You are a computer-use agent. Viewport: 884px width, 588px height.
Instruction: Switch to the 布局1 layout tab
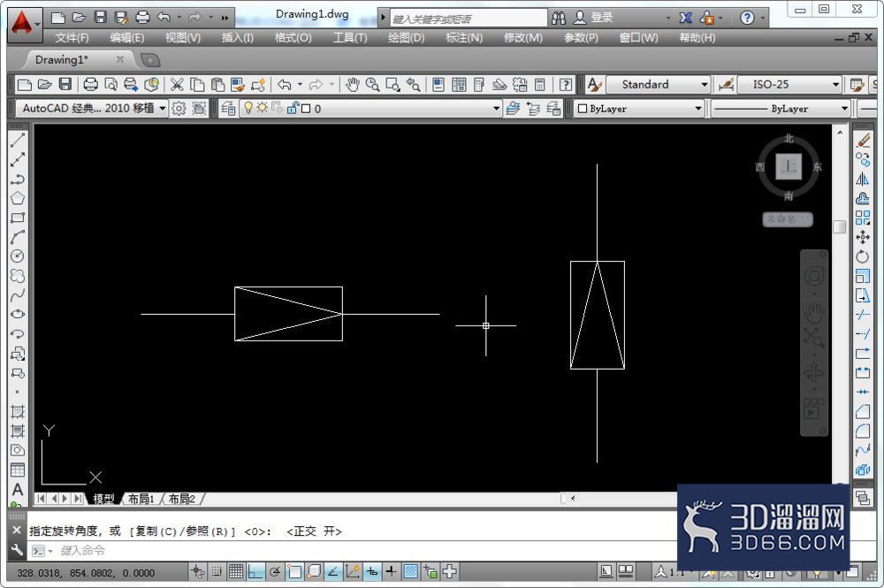pyautogui.click(x=141, y=499)
